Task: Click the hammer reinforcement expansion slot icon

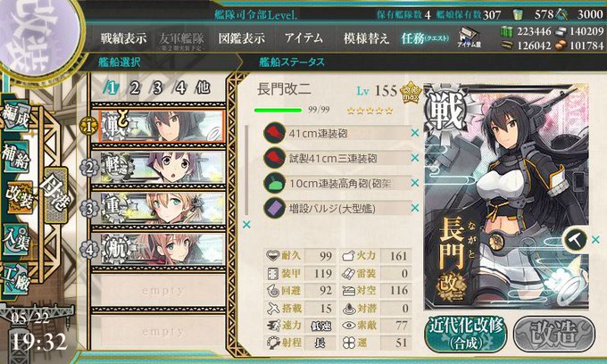Action: [575, 240]
